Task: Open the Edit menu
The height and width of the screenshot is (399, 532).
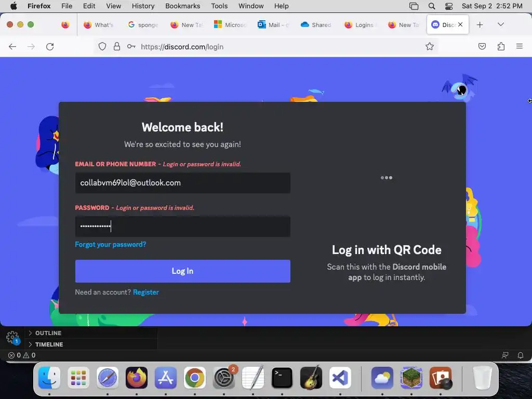Action: 89,6
